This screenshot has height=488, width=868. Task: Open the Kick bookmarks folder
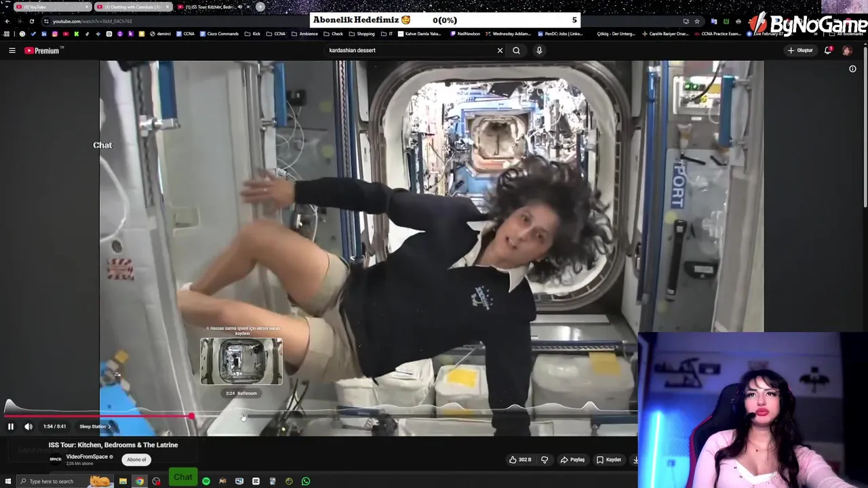252,34
